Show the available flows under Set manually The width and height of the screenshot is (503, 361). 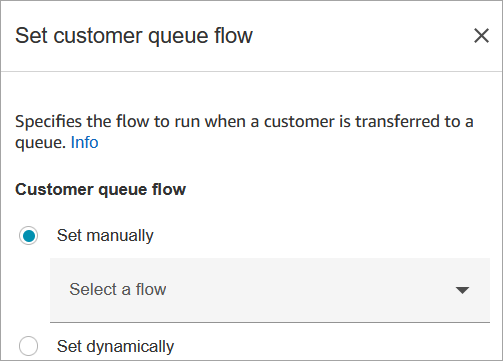coord(270,290)
